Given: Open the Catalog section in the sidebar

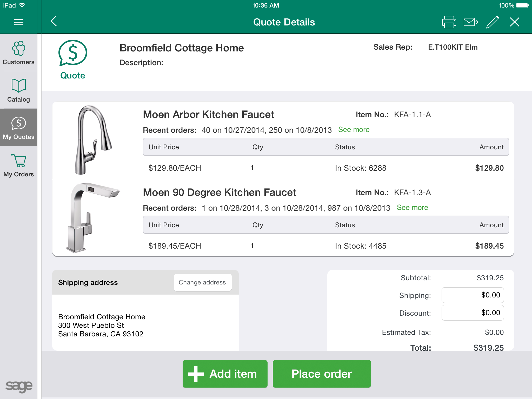Looking at the screenshot, I should click(18, 90).
